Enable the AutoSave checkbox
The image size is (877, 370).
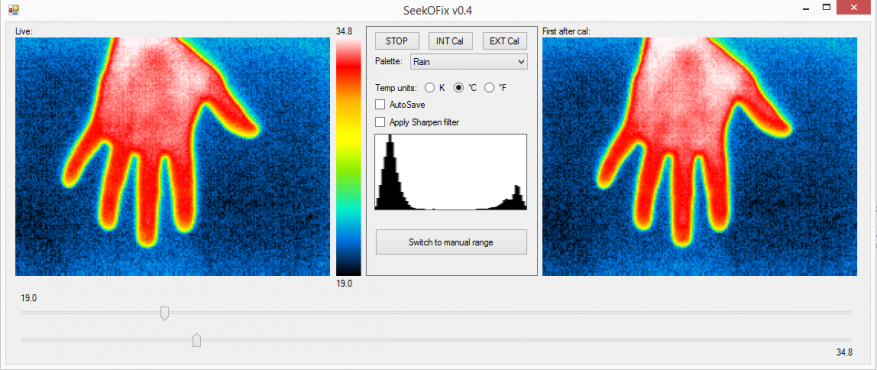(x=380, y=105)
